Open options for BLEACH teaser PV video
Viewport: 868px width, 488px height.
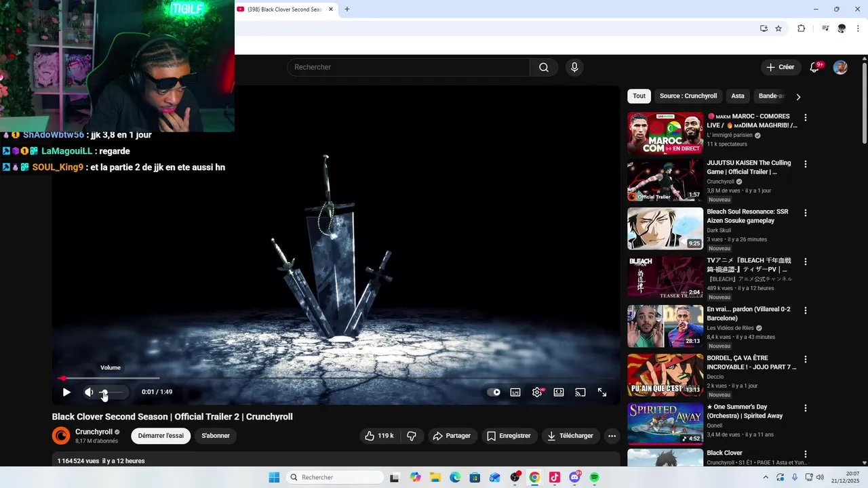(x=806, y=262)
